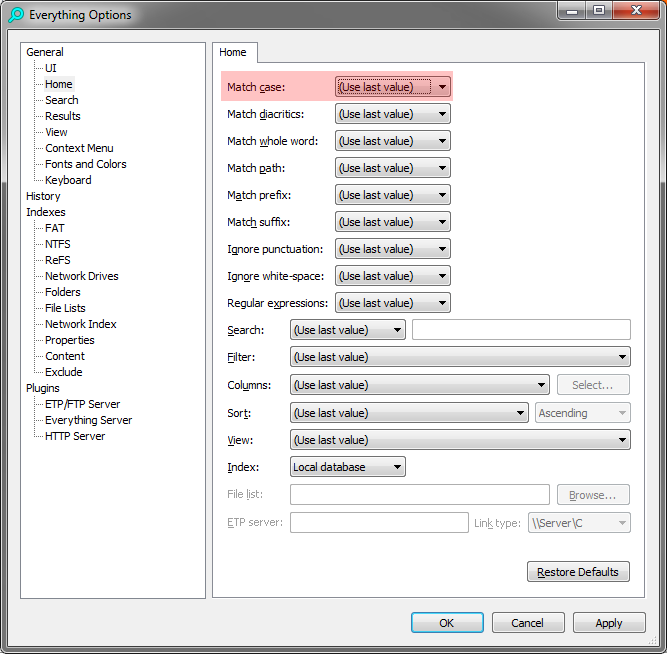Select Results in the options tree
Screen dimensions: 667x654
(x=63, y=116)
